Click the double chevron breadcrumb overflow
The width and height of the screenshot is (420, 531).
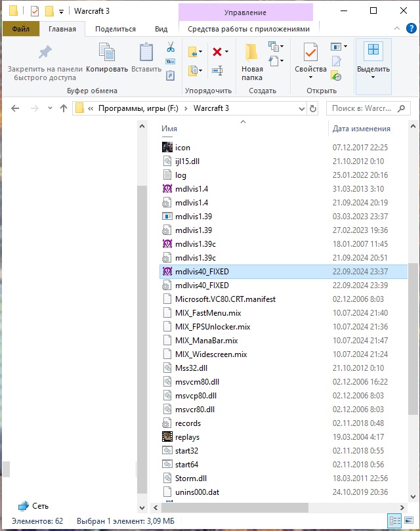pyautogui.click(x=91, y=109)
